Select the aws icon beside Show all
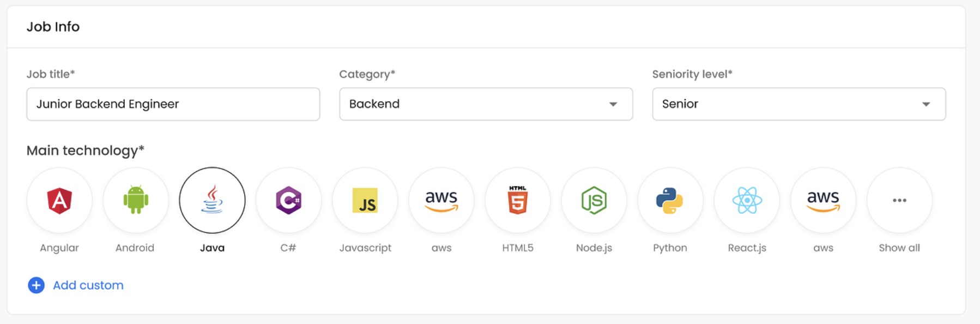The height and width of the screenshot is (324, 980). pyautogui.click(x=823, y=200)
